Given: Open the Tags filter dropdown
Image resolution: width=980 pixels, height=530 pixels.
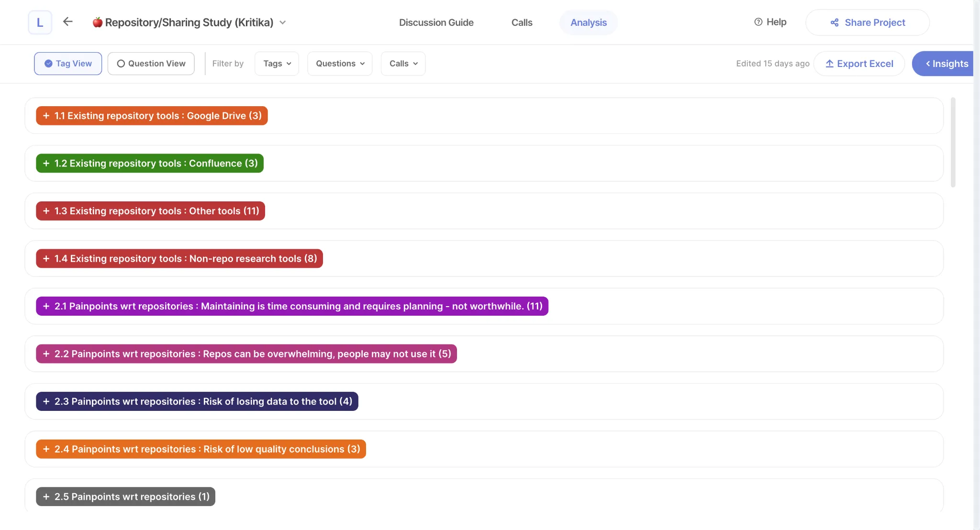Looking at the screenshot, I should pyautogui.click(x=277, y=64).
